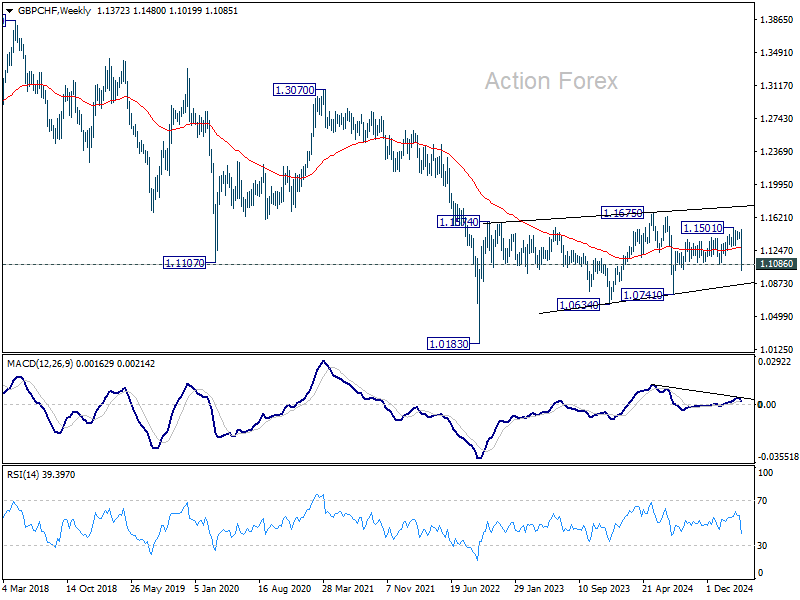Image resolution: width=800 pixels, height=600 pixels.
Task: Select the 1.06340 price label
Action: pyautogui.click(x=579, y=305)
